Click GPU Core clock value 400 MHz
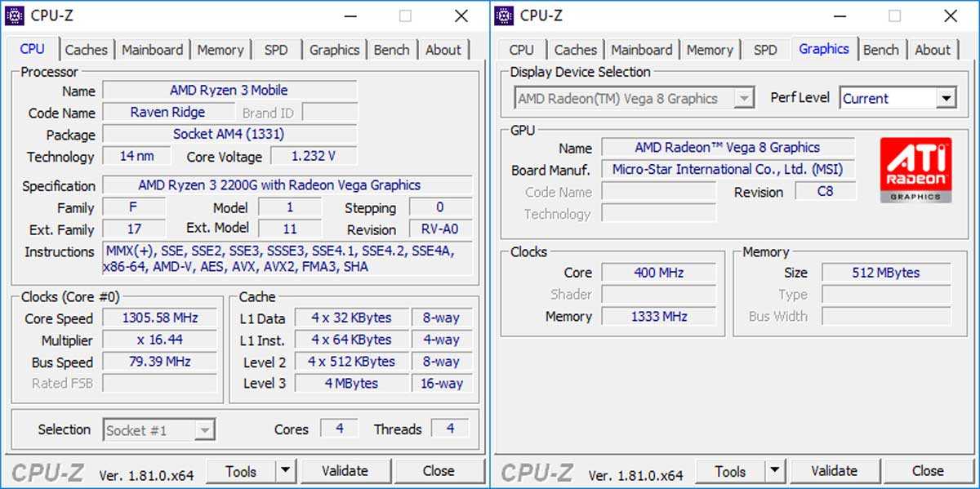Viewport: 980px width, 489px height. click(x=658, y=273)
